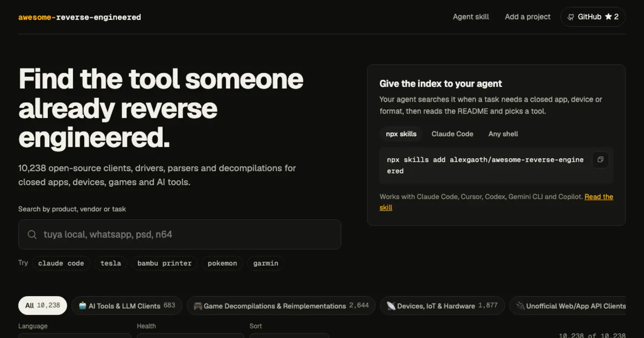
Task: Click the npx skills add command text
Action: coord(485,166)
